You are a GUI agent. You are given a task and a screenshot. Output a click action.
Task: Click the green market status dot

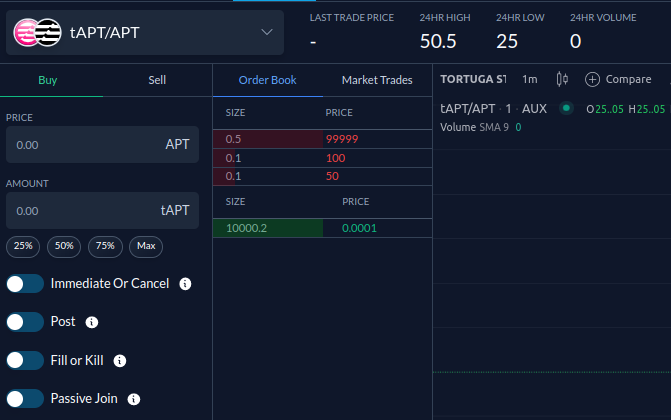coord(566,108)
